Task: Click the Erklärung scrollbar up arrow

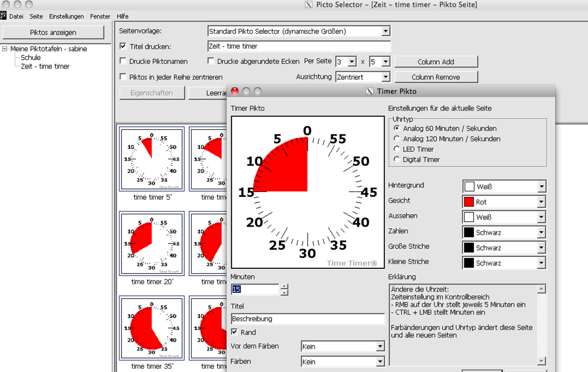Action: (x=541, y=289)
